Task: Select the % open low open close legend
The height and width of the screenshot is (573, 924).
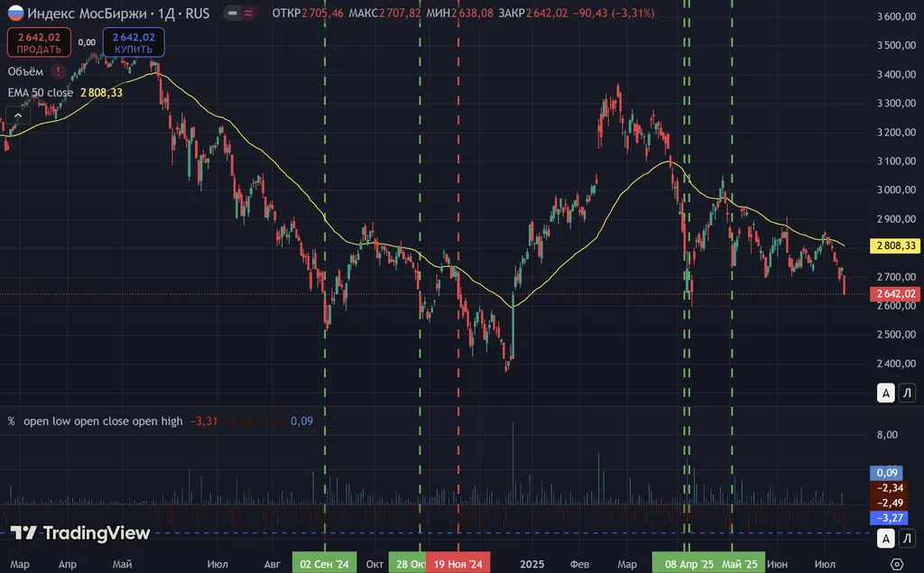Action: click(95, 421)
